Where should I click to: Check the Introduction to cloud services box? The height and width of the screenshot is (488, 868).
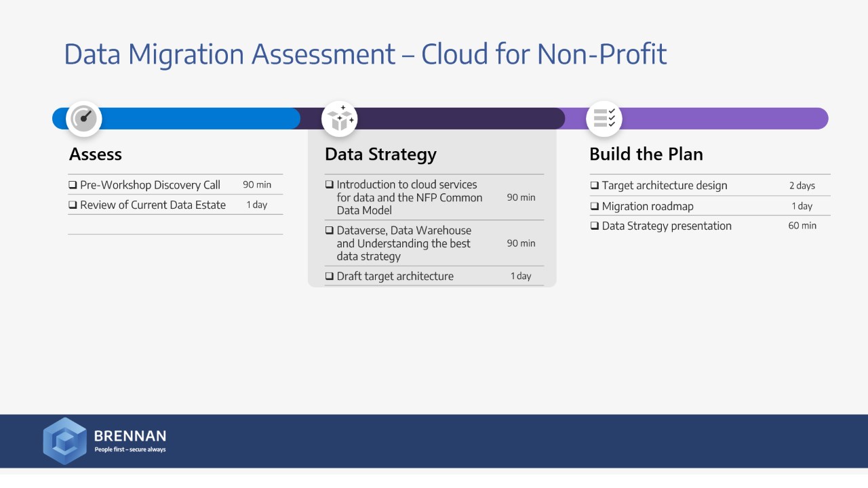click(330, 184)
